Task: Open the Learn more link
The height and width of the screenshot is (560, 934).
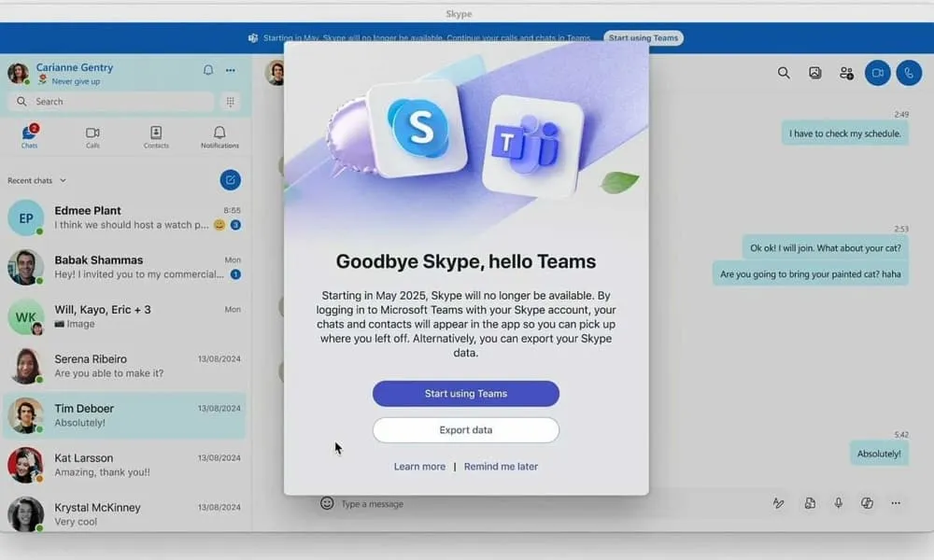Action: [419, 467]
